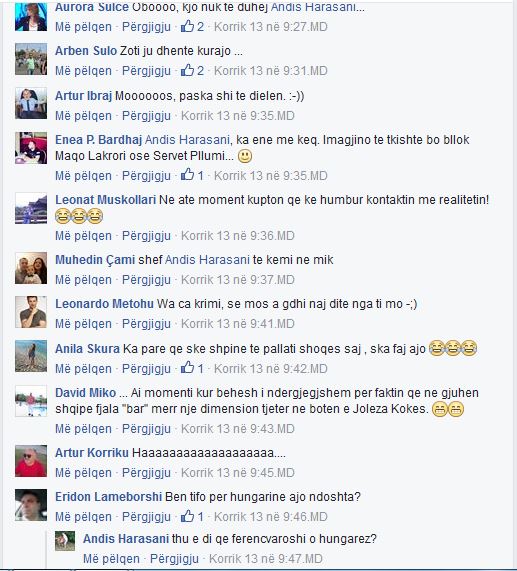Like Artur Ibraj's comment with Më pëlqen
The image size is (517, 571).
83,116
